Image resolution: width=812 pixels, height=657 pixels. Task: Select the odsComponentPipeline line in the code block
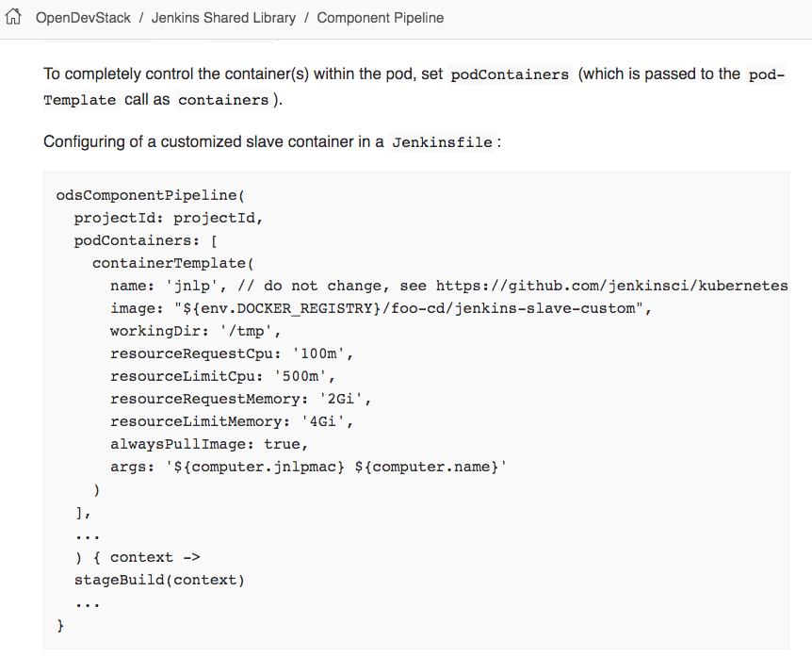point(151,195)
